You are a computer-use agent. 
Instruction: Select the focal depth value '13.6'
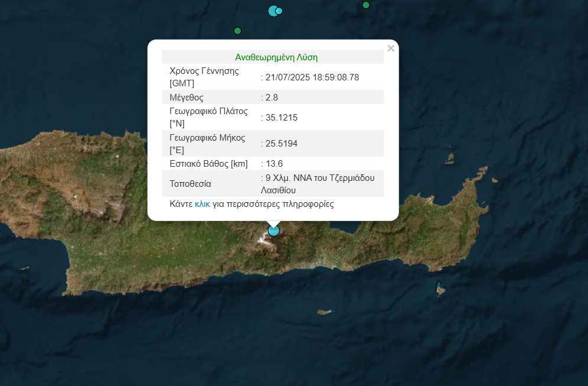pyautogui.click(x=274, y=164)
